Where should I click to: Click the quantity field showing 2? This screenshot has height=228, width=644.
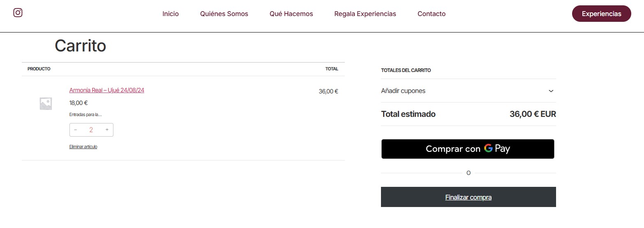[91, 130]
